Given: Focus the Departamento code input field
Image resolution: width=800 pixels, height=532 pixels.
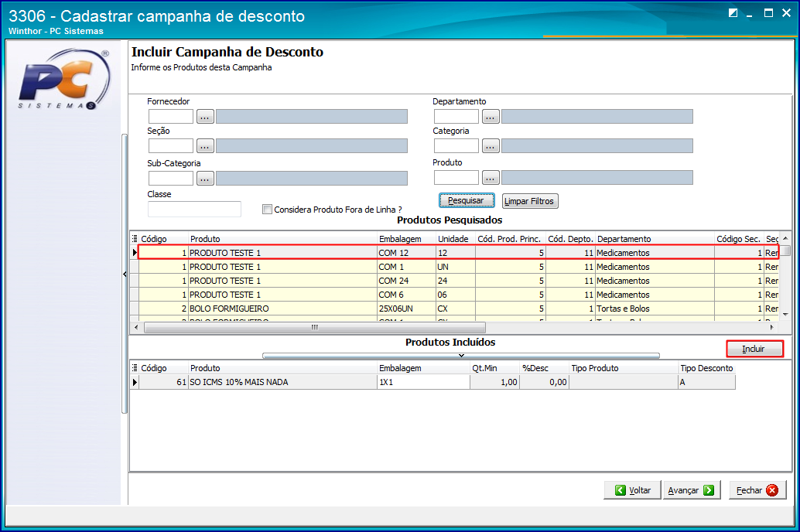Looking at the screenshot, I should pyautogui.click(x=456, y=117).
